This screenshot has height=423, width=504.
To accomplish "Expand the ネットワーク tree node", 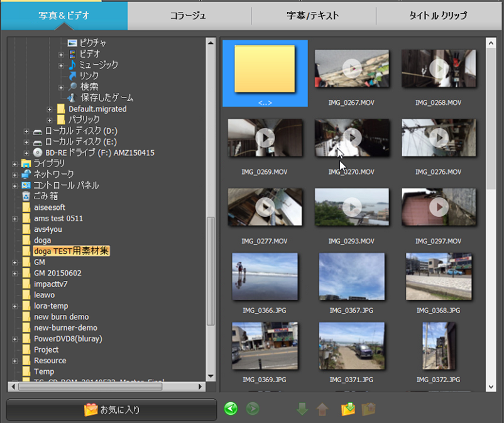I will tap(15, 174).
